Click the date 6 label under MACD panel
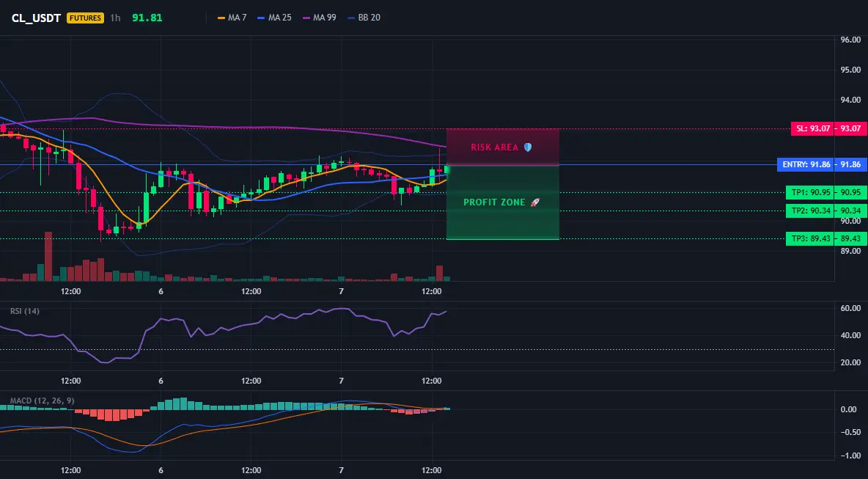Viewport: 868px width, 479px height. point(161,470)
